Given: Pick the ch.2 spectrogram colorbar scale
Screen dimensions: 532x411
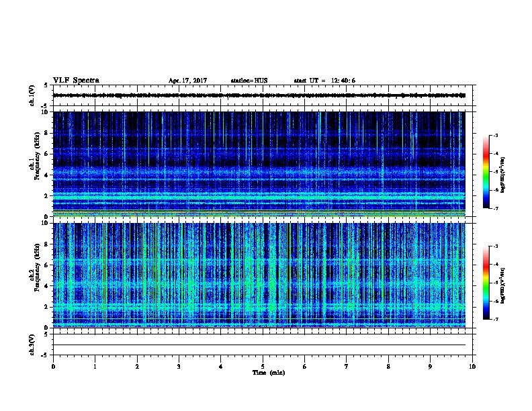Looking at the screenshot, I should click(x=486, y=283).
